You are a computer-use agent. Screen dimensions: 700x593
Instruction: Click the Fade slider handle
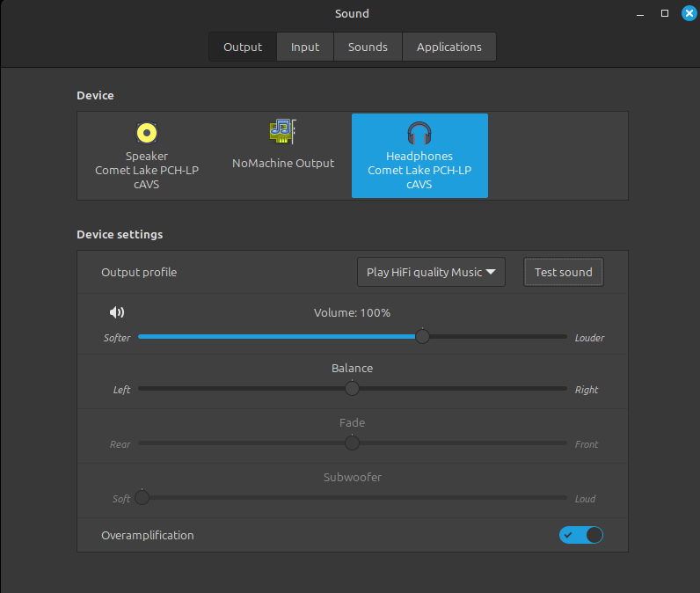point(353,443)
